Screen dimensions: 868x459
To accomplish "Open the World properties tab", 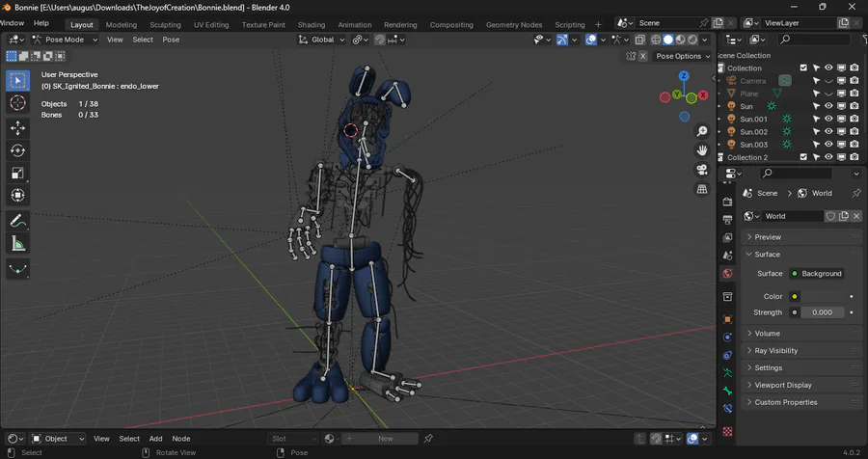I will click(727, 274).
